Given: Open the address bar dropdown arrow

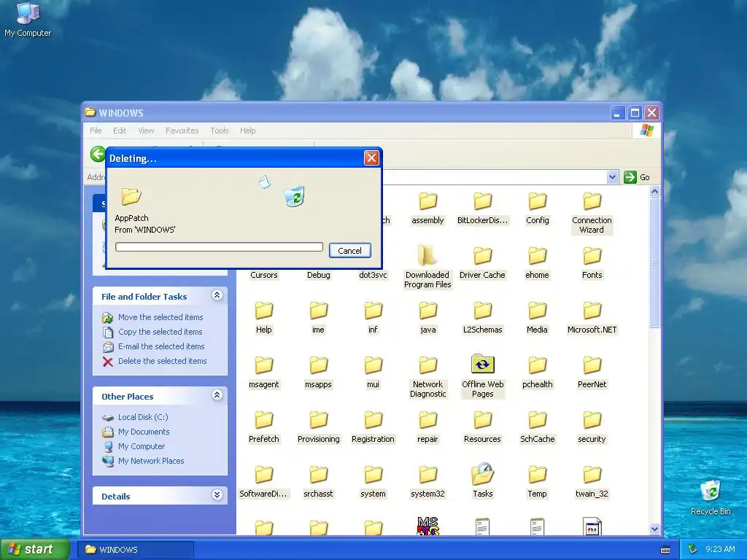Looking at the screenshot, I should (612, 177).
